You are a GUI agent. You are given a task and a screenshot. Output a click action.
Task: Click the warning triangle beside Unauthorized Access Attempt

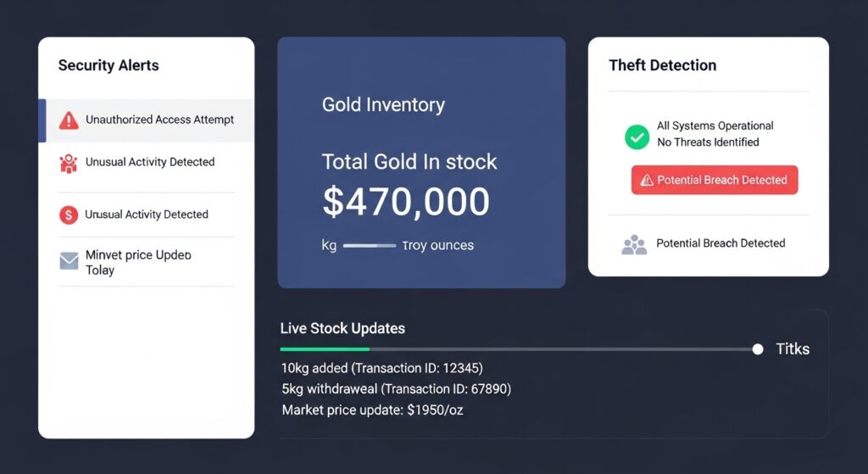pos(69,120)
